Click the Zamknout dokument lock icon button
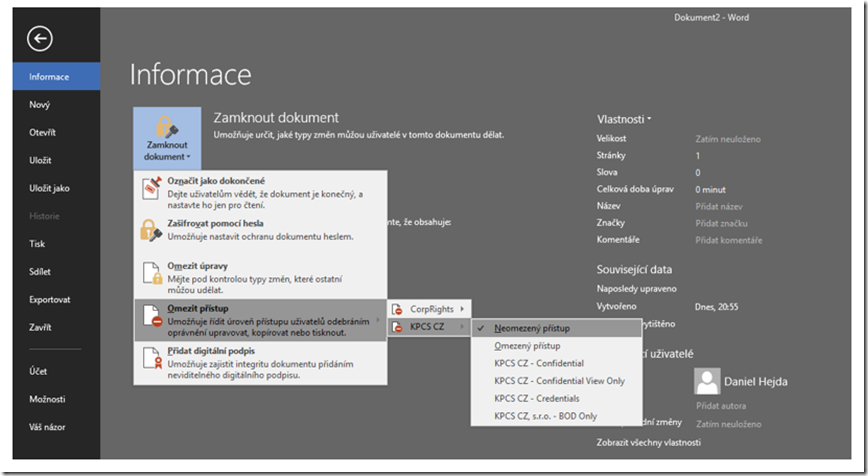The width and height of the screenshot is (868, 476). tap(167, 138)
